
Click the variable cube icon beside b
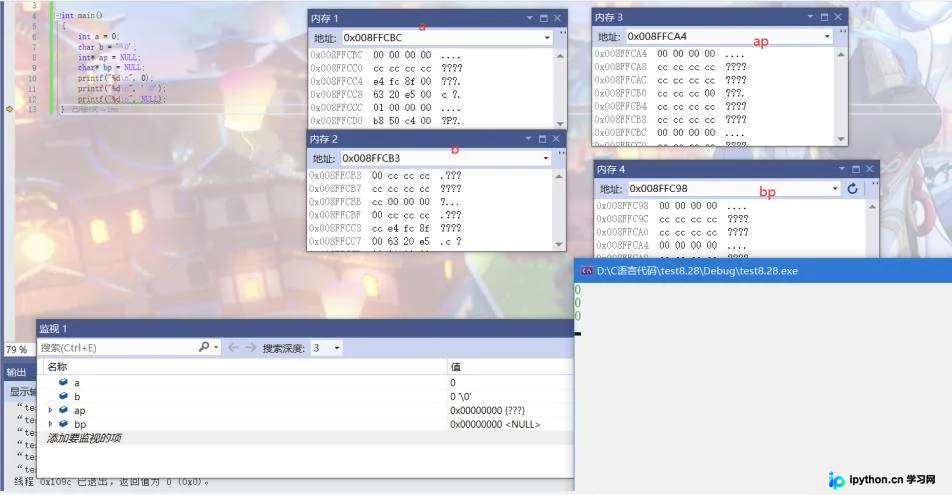pyautogui.click(x=63, y=396)
